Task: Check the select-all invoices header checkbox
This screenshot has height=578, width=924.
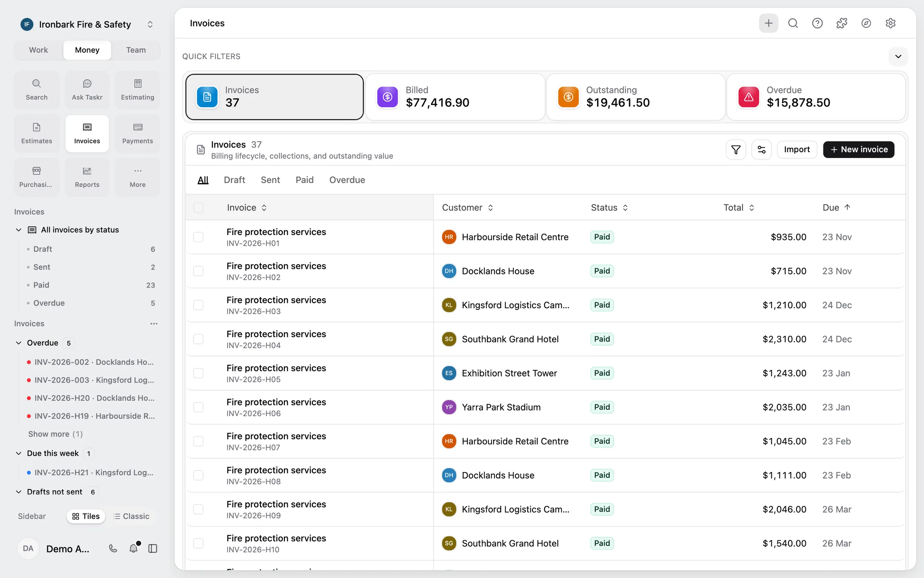Action: (198, 207)
